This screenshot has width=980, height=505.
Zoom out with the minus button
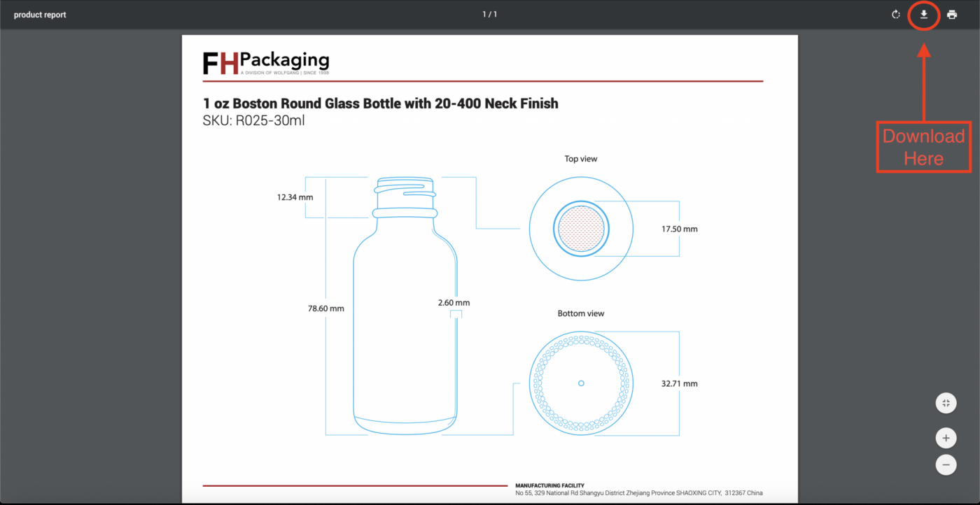pyautogui.click(x=946, y=464)
